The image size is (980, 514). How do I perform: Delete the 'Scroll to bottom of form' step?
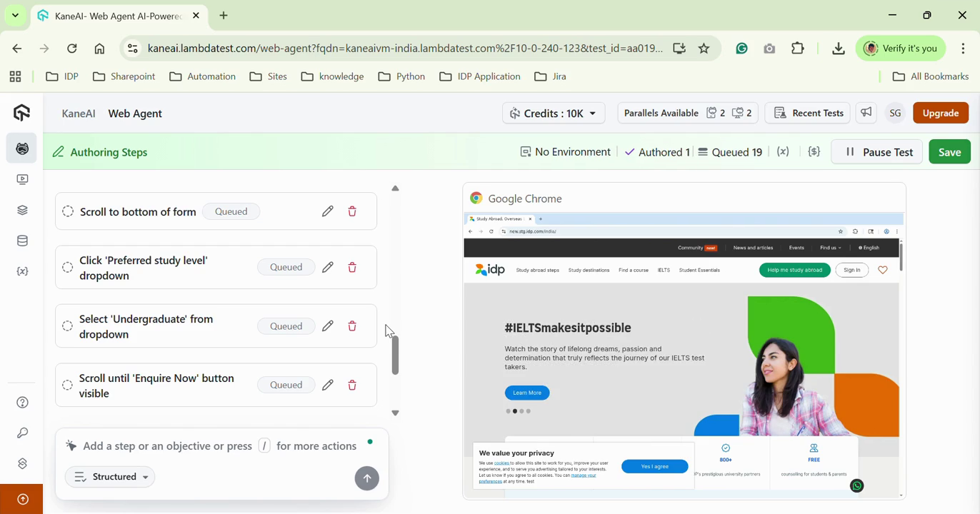(352, 211)
